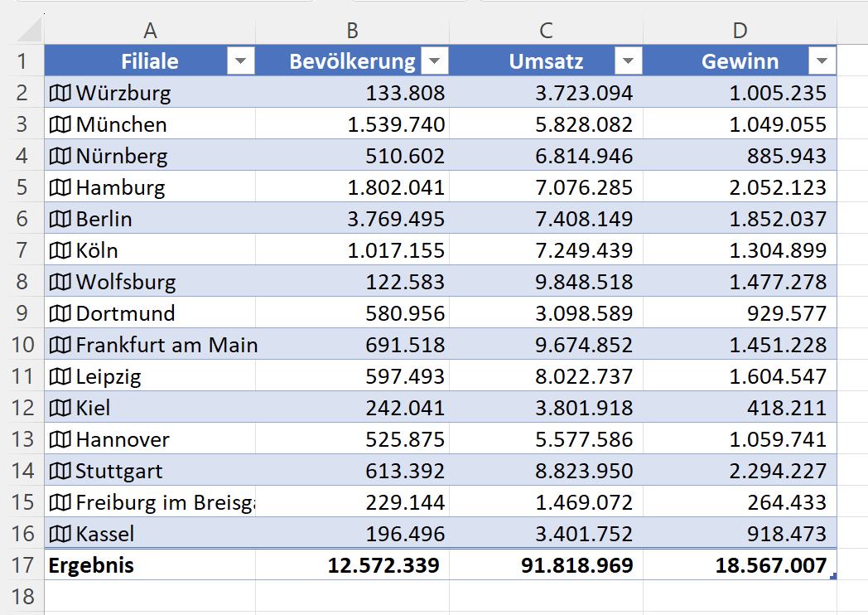
Task: Select column A header
Action: click(x=150, y=31)
